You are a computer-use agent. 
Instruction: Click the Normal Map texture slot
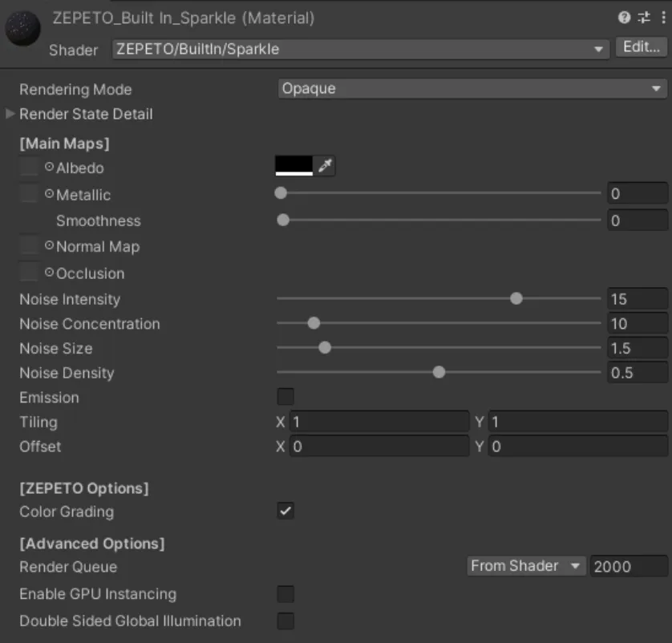pos(29,246)
